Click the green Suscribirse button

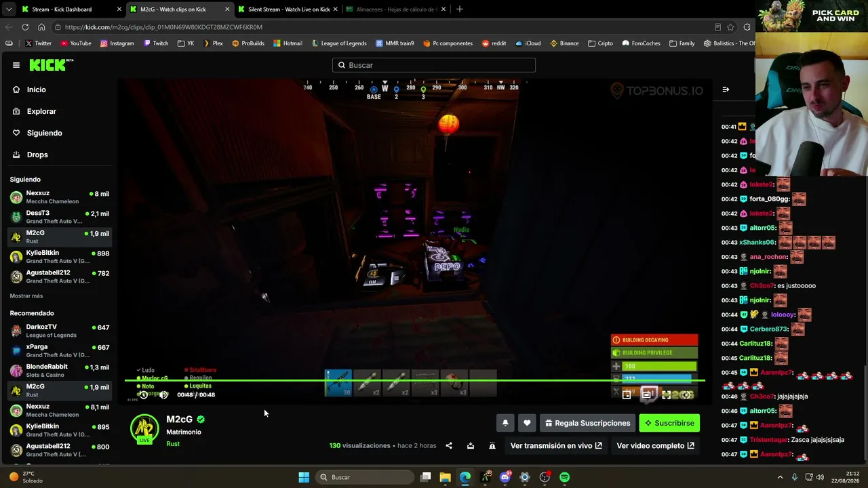pos(669,423)
